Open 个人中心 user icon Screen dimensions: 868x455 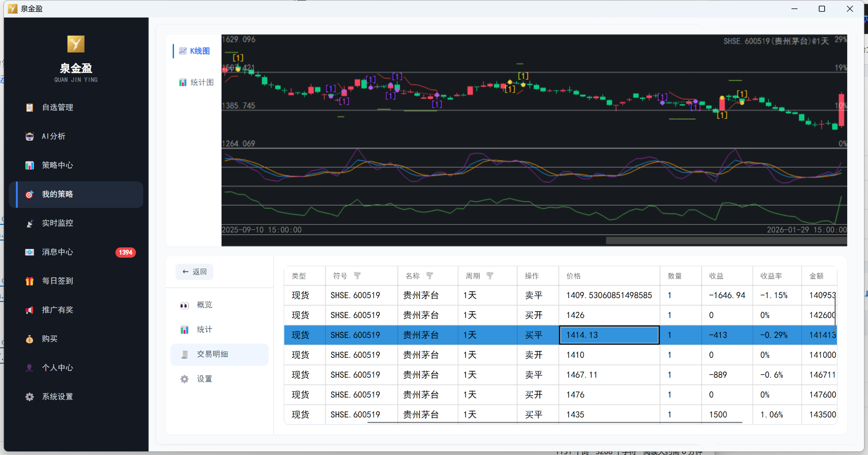coord(30,368)
